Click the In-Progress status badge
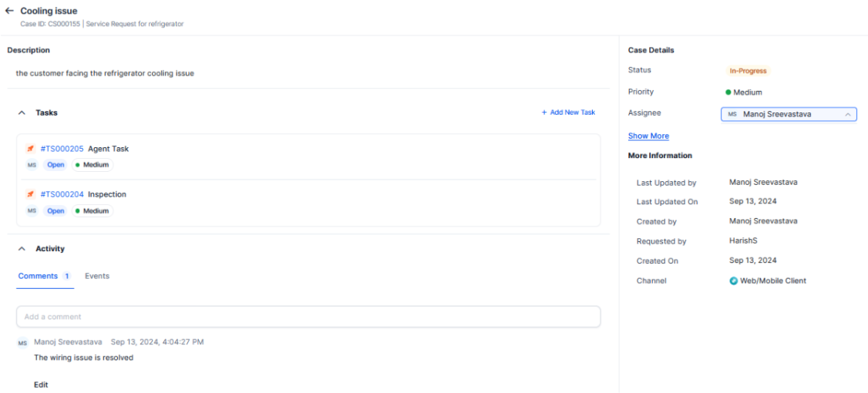 tap(748, 71)
